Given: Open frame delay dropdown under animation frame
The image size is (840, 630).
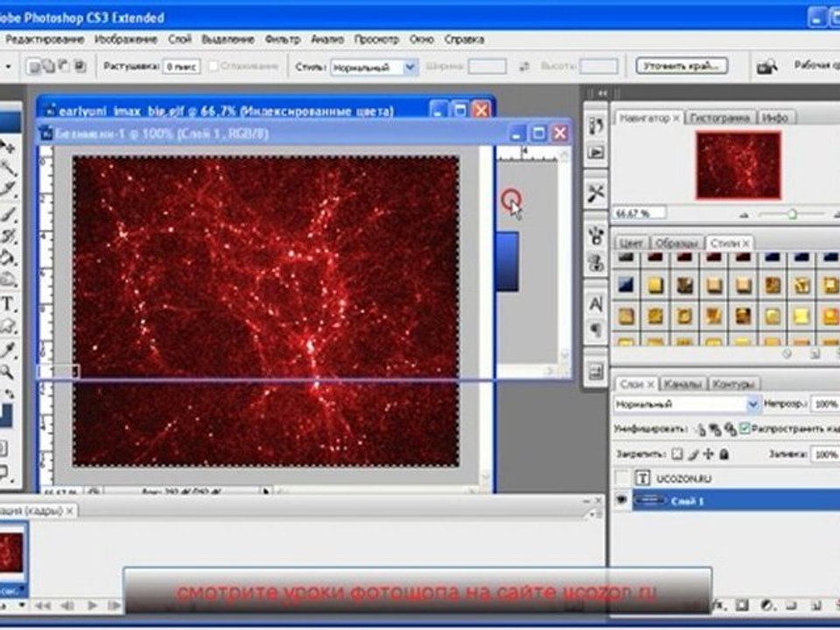Looking at the screenshot, I should (17, 590).
